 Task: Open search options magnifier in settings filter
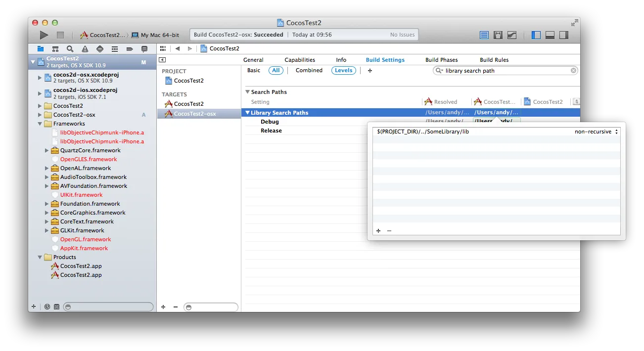(x=439, y=71)
